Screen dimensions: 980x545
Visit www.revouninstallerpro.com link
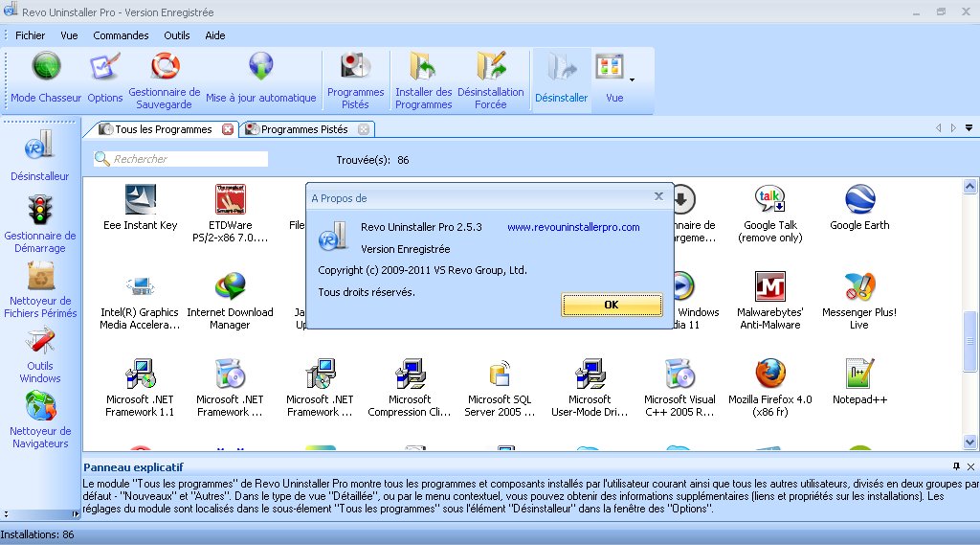(x=573, y=227)
